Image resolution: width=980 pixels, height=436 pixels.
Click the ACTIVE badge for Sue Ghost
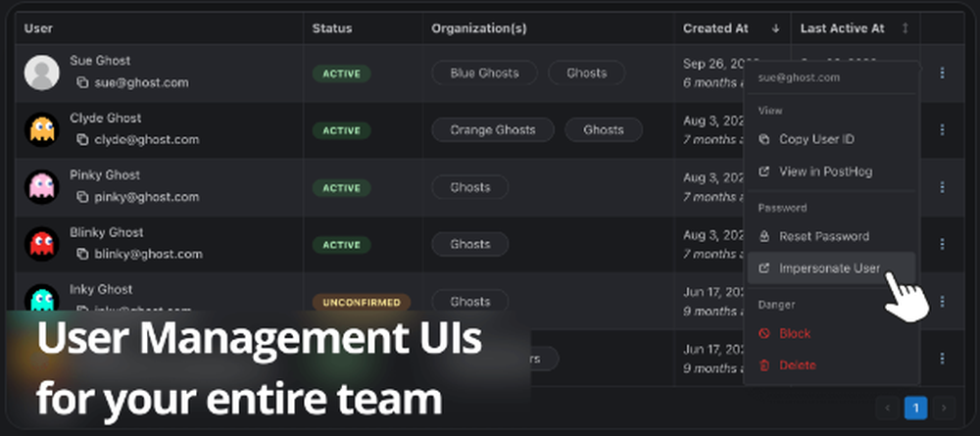[341, 73]
